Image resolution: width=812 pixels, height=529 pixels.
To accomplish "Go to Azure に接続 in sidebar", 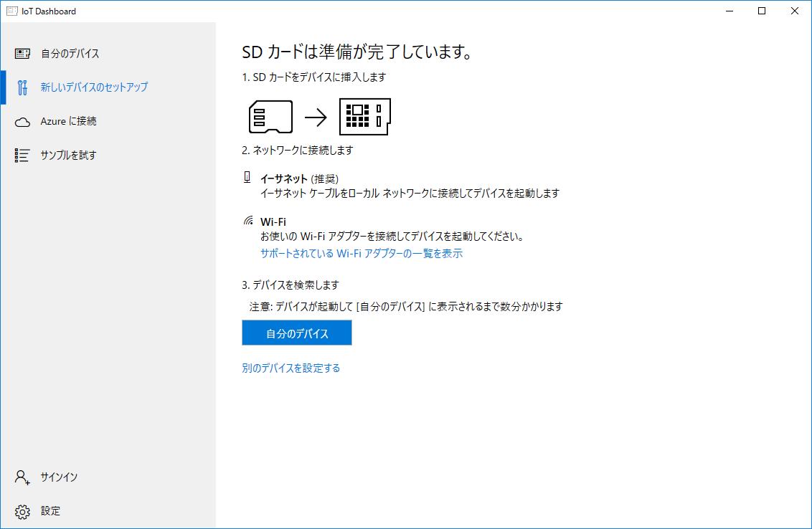I will [108, 122].
